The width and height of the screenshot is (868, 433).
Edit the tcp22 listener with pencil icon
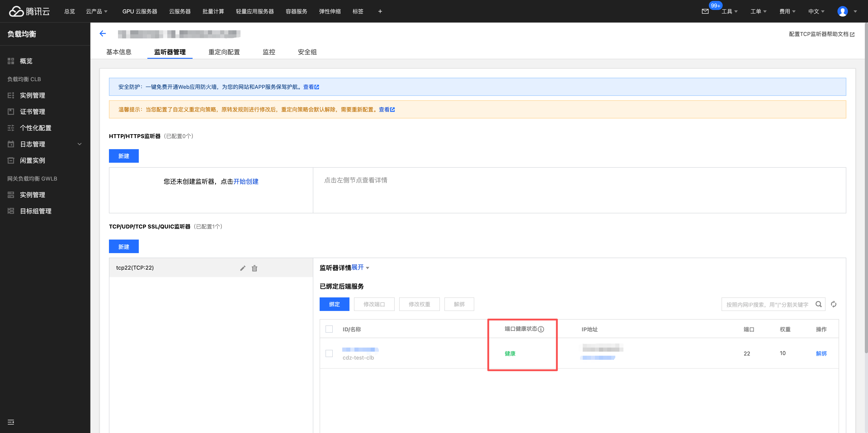pos(243,268)
